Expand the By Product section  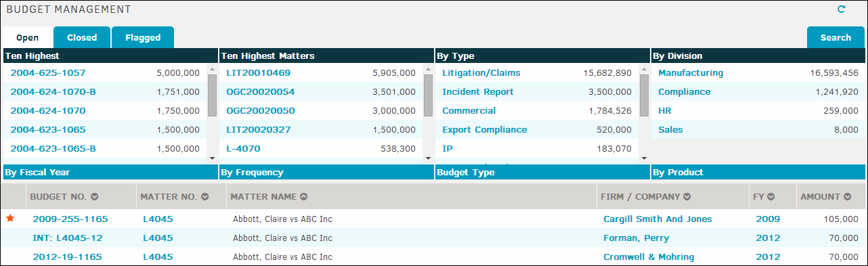[758, 172]
